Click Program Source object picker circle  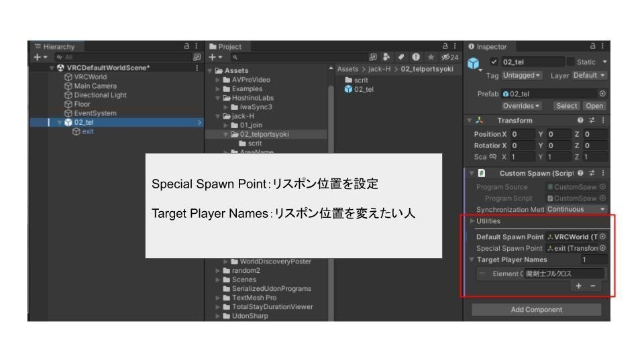tap(602, 187)
